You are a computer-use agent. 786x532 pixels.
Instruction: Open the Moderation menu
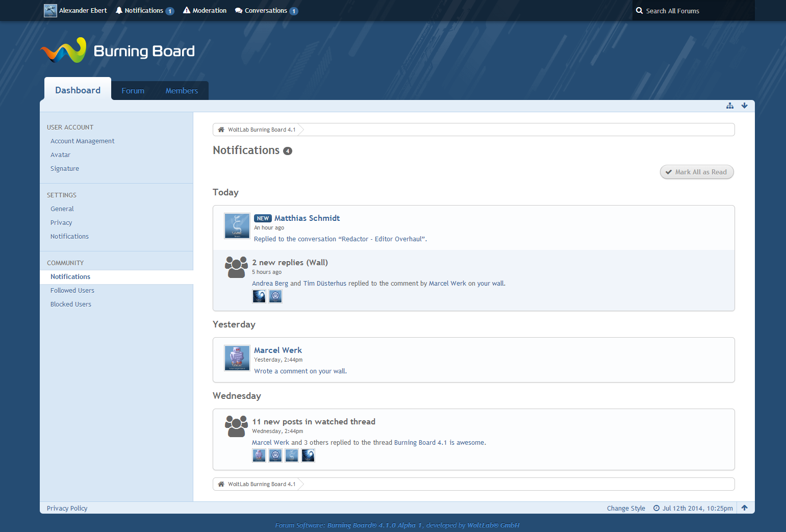205,11
